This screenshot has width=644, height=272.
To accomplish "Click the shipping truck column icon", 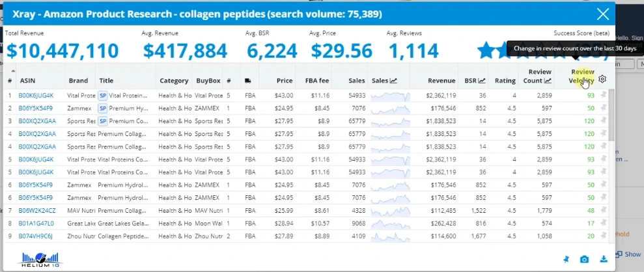I will [247, 81].
